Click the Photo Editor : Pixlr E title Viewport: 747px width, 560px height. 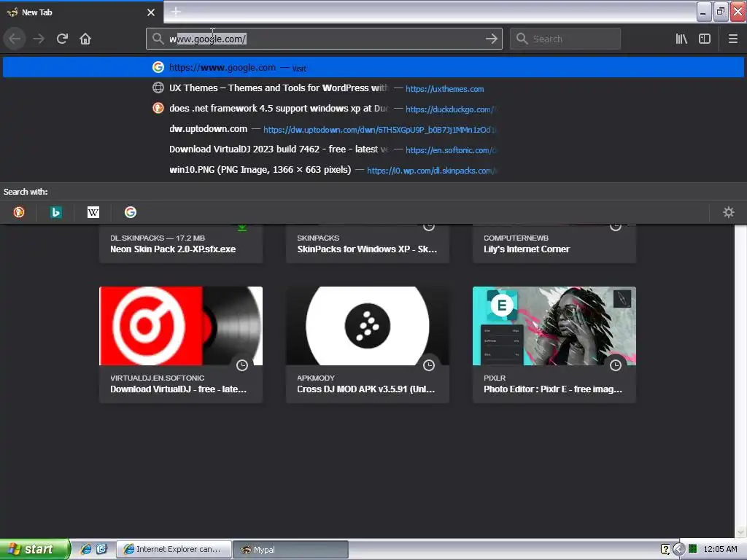point(553,389)
